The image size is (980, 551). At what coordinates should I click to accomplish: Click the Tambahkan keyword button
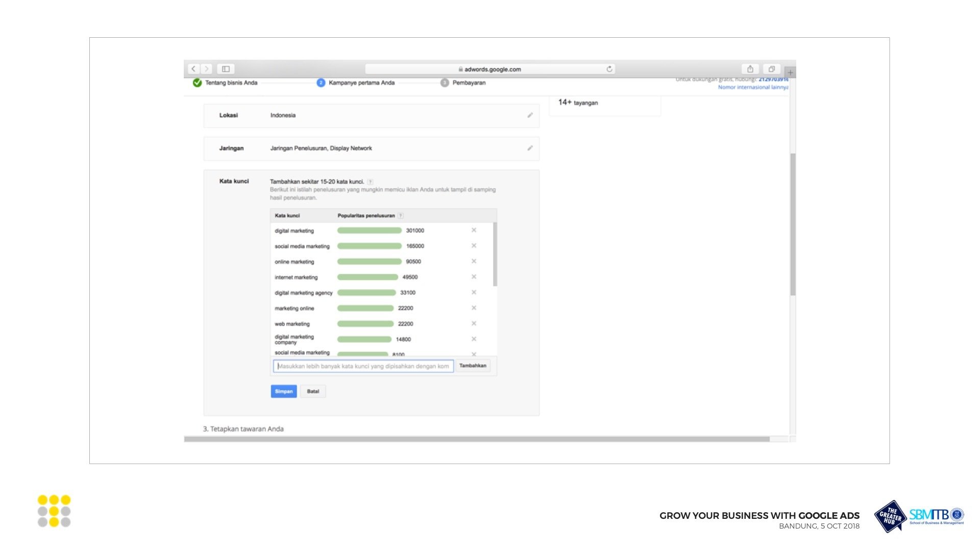473,366
